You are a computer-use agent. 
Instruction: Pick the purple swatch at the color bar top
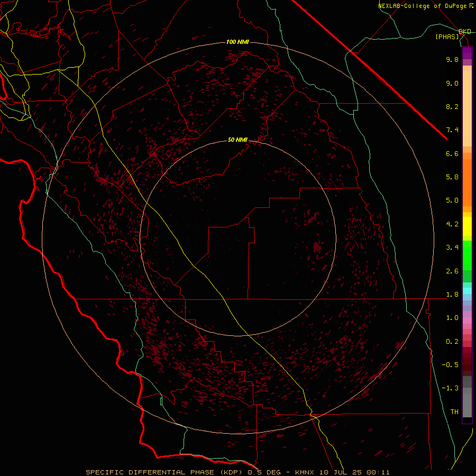pos(467,53)
